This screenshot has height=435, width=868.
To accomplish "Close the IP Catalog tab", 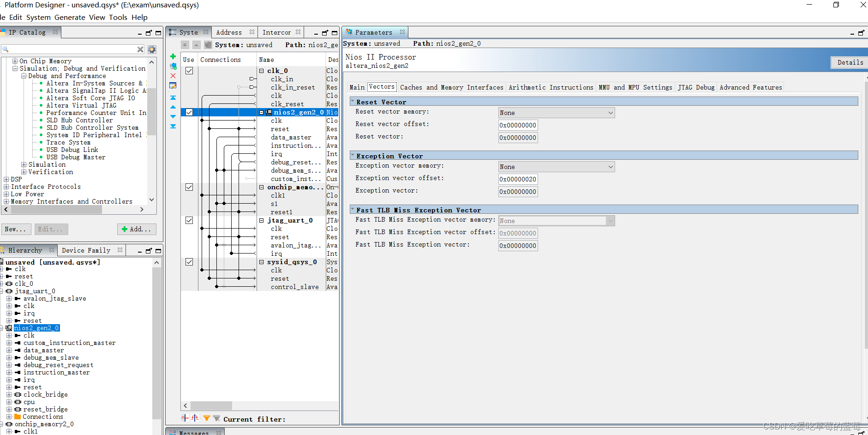I will (55, 32).
